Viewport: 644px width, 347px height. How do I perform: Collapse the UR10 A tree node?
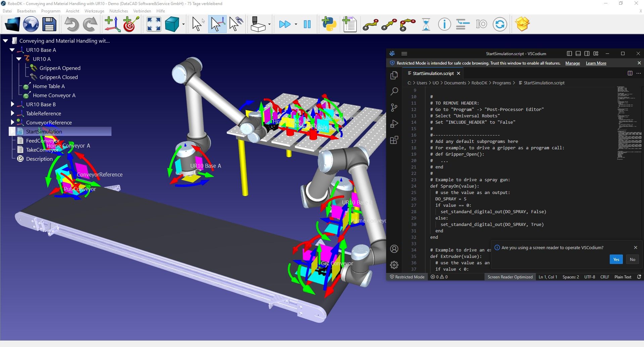pos(19,59)
